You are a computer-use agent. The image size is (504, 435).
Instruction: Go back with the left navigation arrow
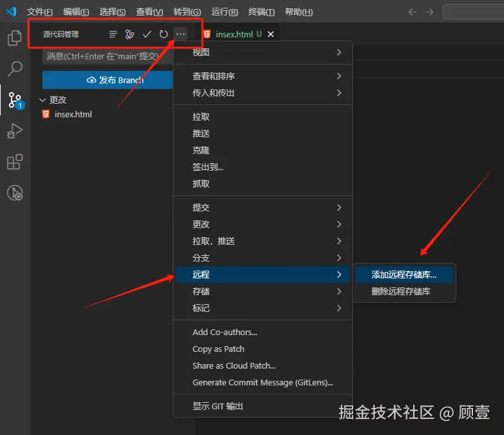click(x=412, y=12)
